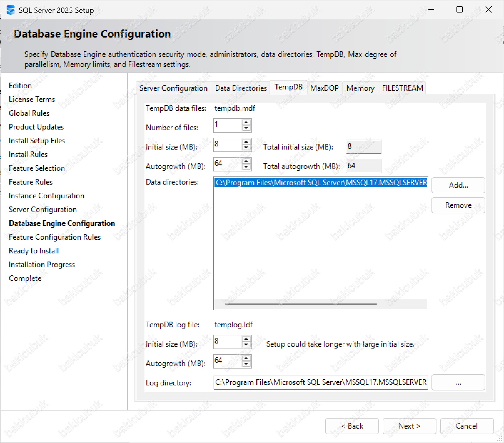
Task: Increase log file initial size spinner
Action: [246, 339]
